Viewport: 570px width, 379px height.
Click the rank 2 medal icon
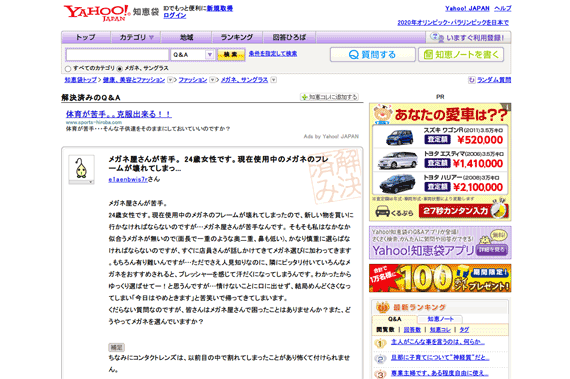[x=380, y=359]
